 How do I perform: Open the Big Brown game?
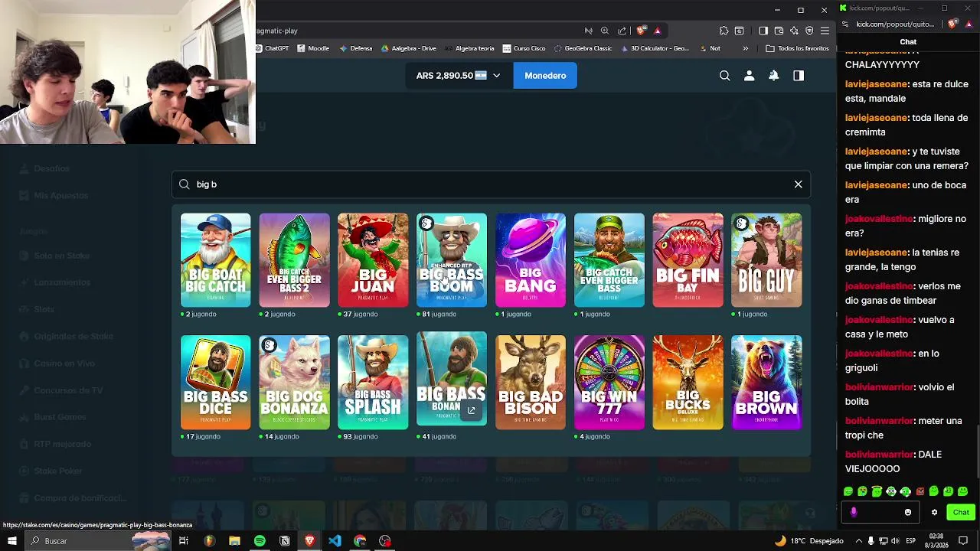point(766,383)
